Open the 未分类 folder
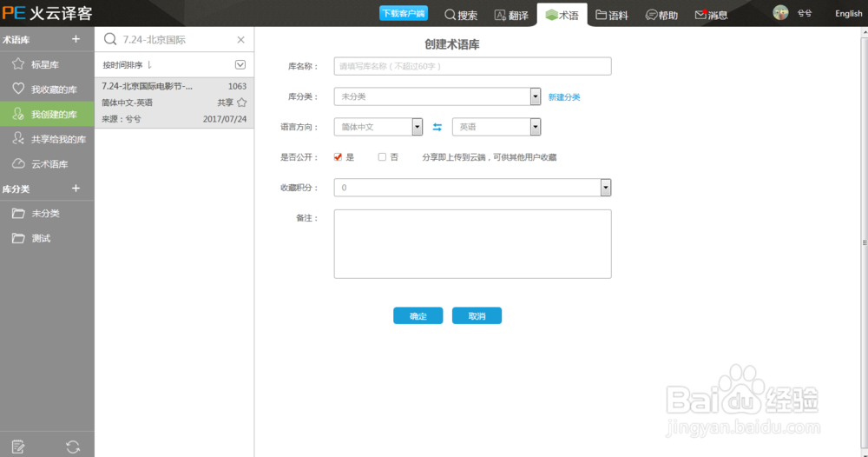Viewport: 868px width, 457px height. tap(47, 213)
